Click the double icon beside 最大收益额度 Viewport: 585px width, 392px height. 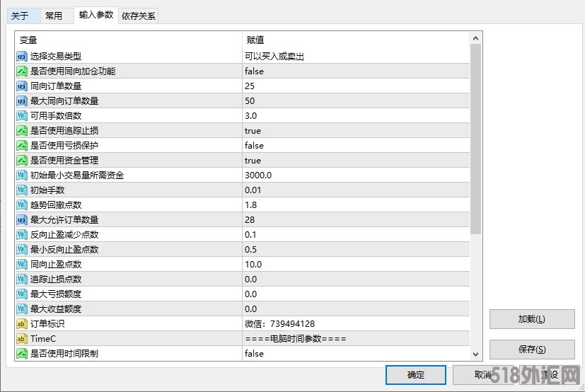click(22, 309)
